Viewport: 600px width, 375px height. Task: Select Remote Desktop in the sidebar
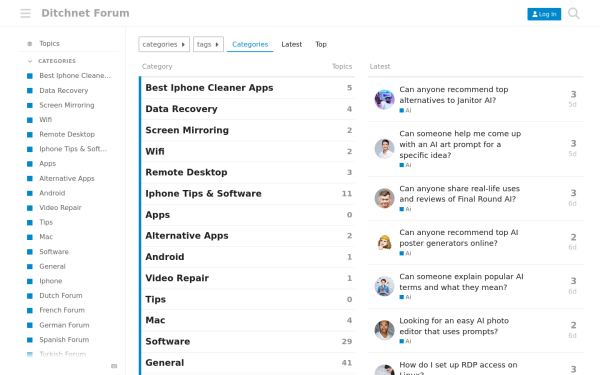(x=67, y=134)
